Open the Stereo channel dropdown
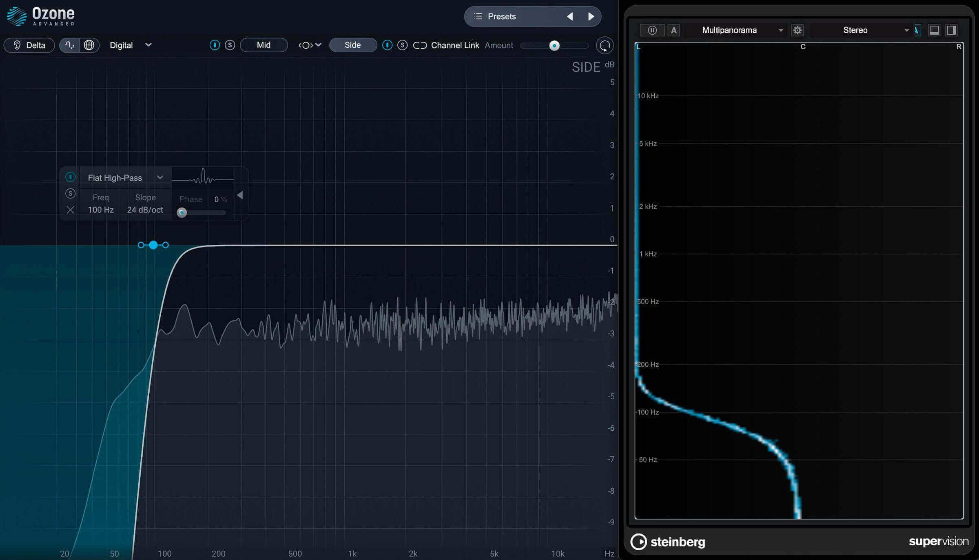Image resolution: width=979 pixels, height=560 pixels. point(861,30)
